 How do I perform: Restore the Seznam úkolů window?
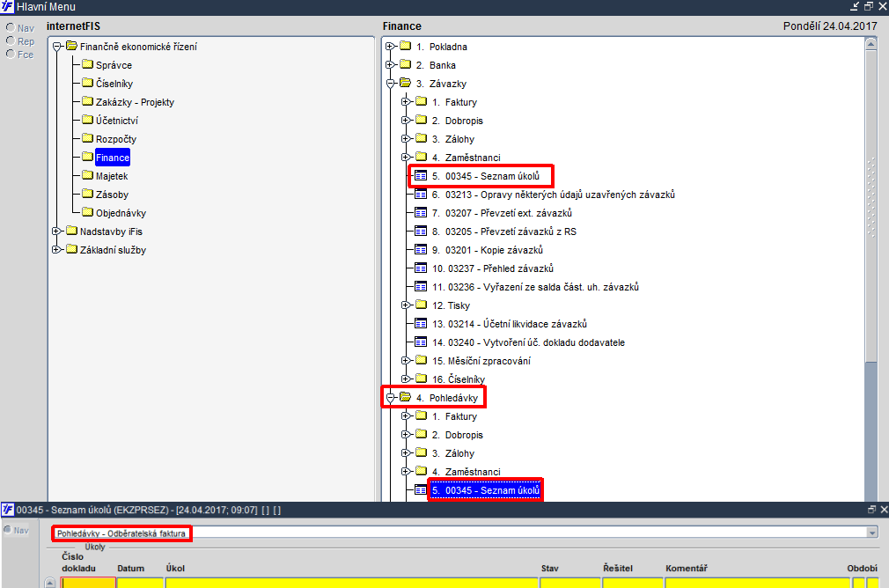point(871,509)
